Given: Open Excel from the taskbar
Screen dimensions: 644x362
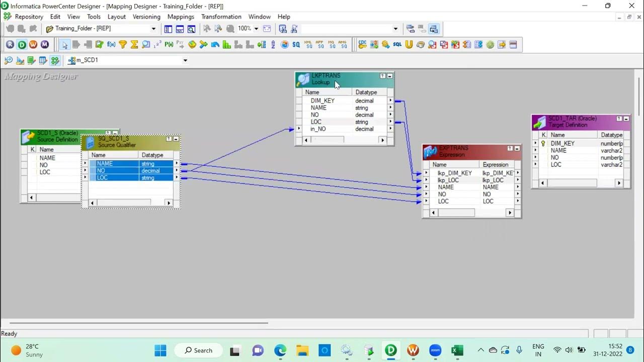Looking at the screenshot, I should point(457,350).
